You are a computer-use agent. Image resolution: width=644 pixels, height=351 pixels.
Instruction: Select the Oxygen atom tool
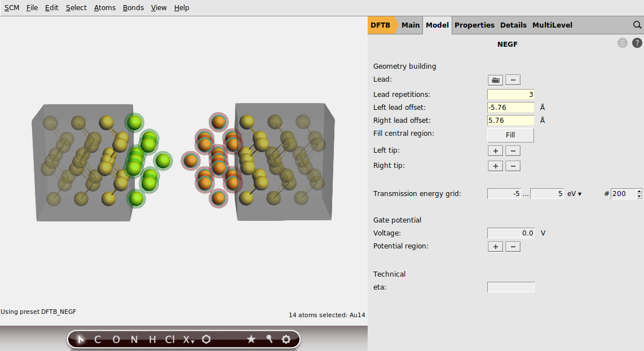116,339
